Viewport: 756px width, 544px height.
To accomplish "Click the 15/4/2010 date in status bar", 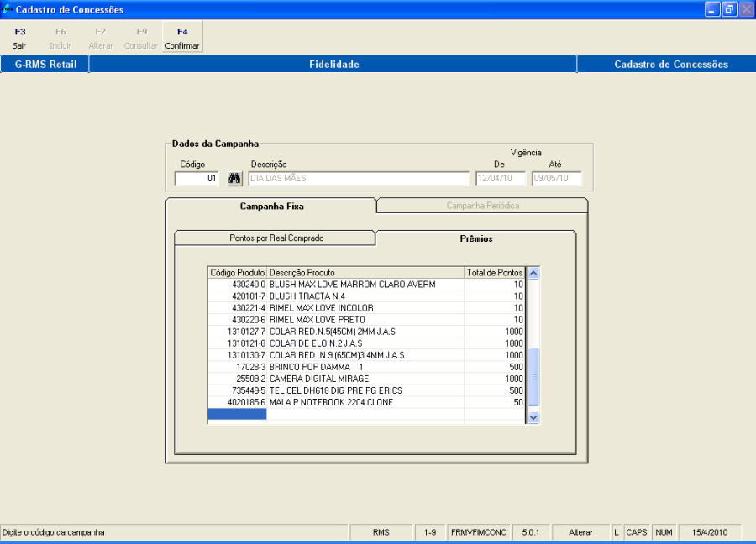I will click(709, 532).
